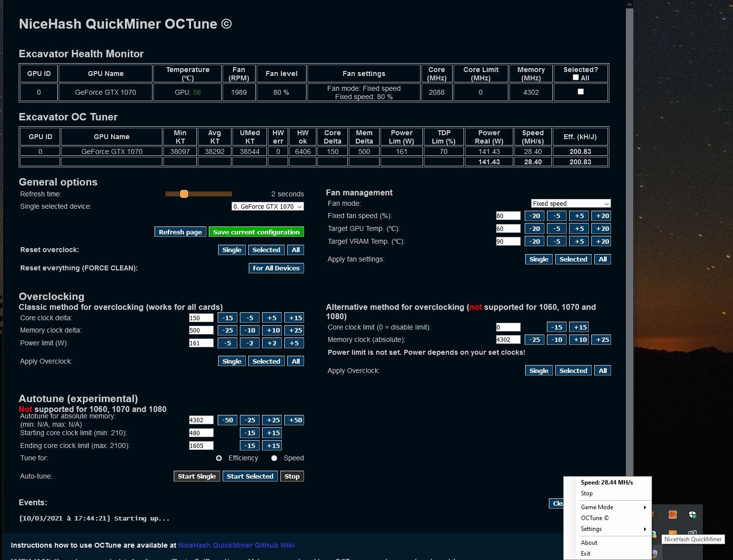Click the Core clock delta input field
The height and width of the screenshot is (560, 733).
point(201,318)
